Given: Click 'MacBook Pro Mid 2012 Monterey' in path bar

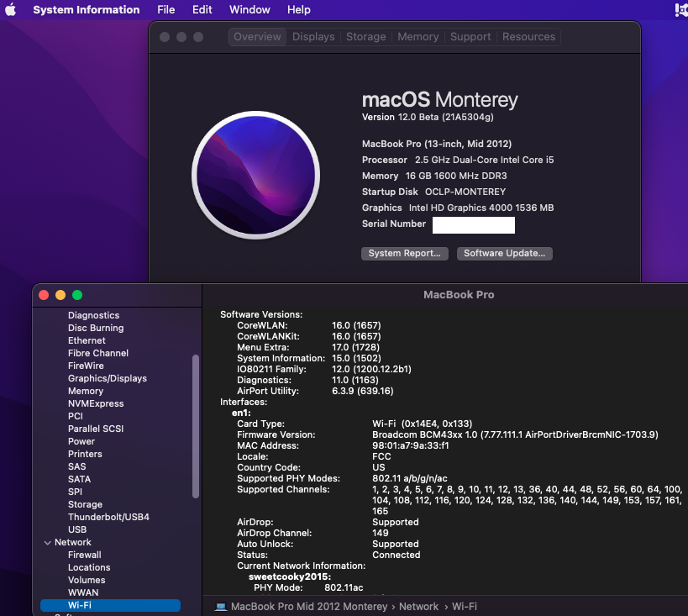Looking at the screenshot, I should tap(309, 607).
